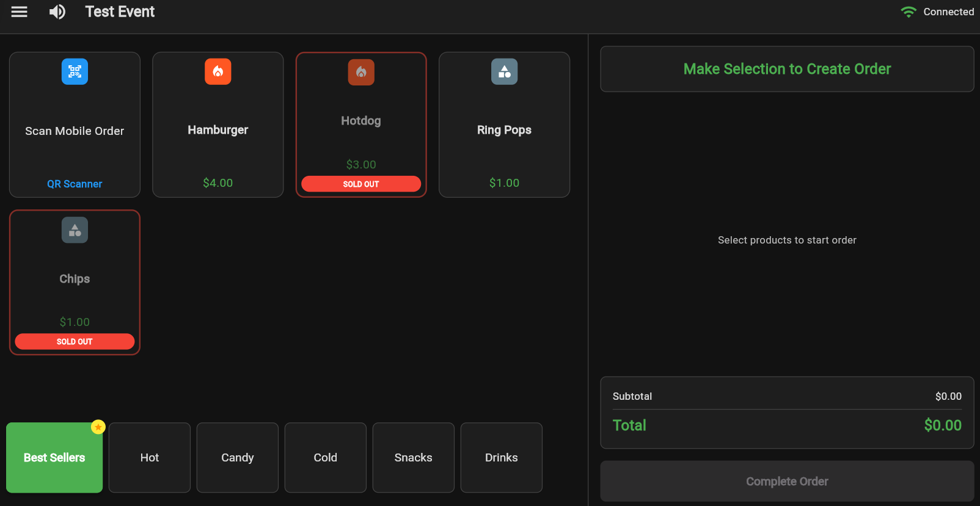Click the Wi-Fi connected status icon
Viewport: 980px width, 506px height.
(909, 12)
